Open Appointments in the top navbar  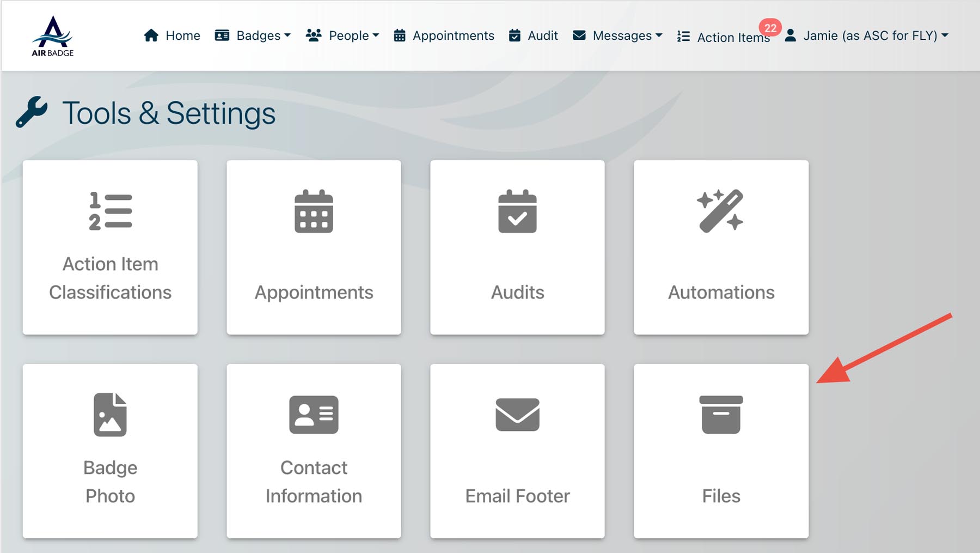pyautogui.click(x=444, y=36)
